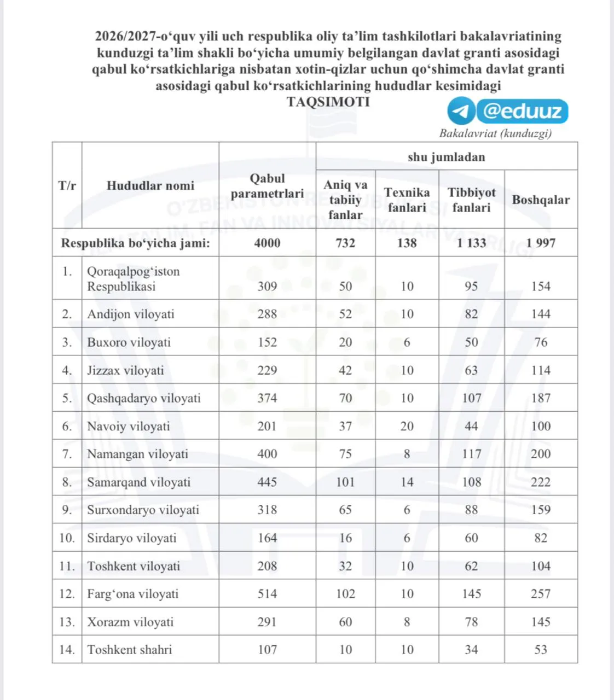Select the Qoraqalpog'iston Respublikasi row name
The height and width of the screenshot is (700, 614).
coord(133,278)
